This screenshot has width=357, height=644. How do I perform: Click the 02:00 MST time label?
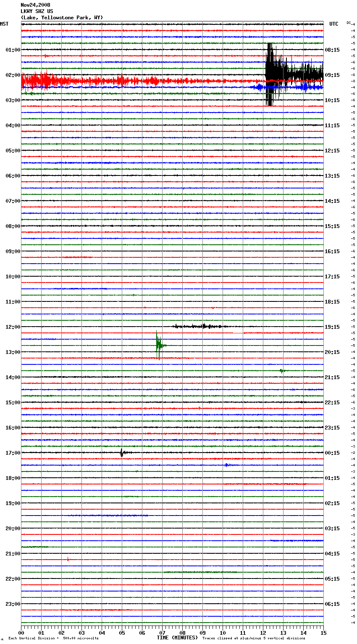coord(13,75)
